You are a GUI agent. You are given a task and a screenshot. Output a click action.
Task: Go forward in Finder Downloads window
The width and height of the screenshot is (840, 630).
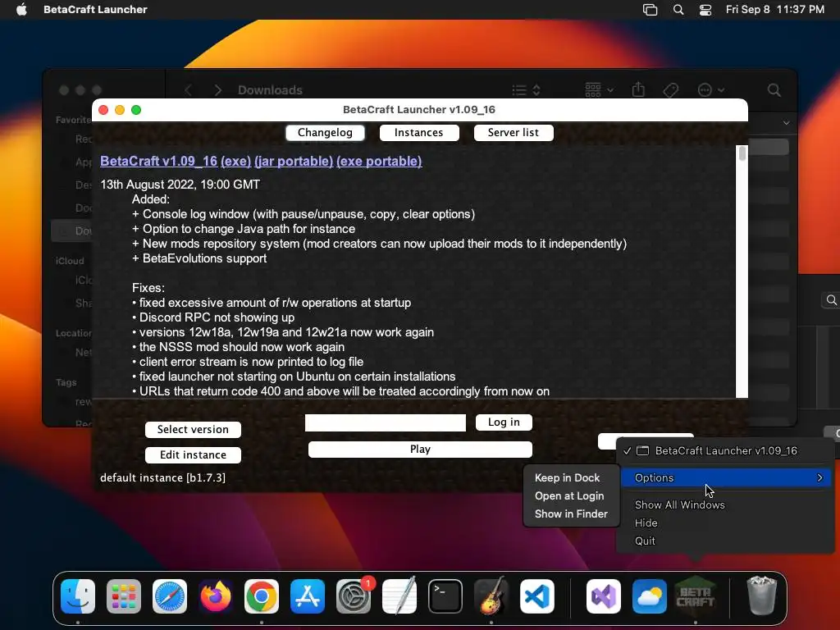[217, 90]
